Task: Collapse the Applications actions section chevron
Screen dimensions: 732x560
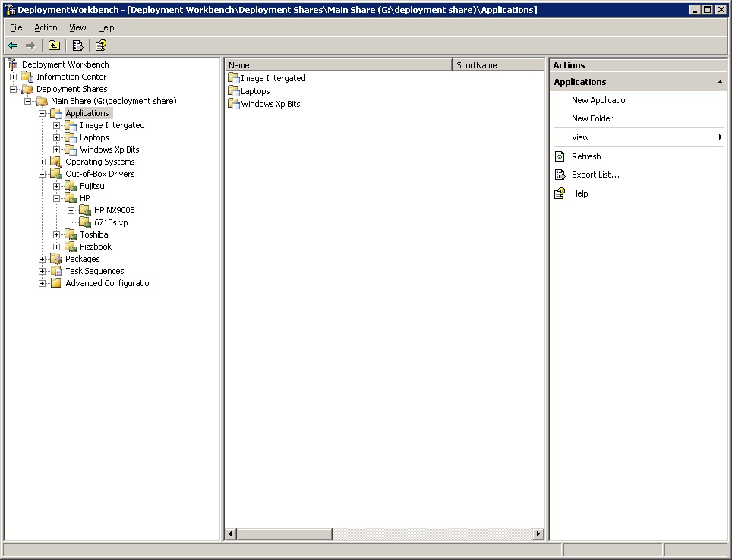Action: [720, 81]
